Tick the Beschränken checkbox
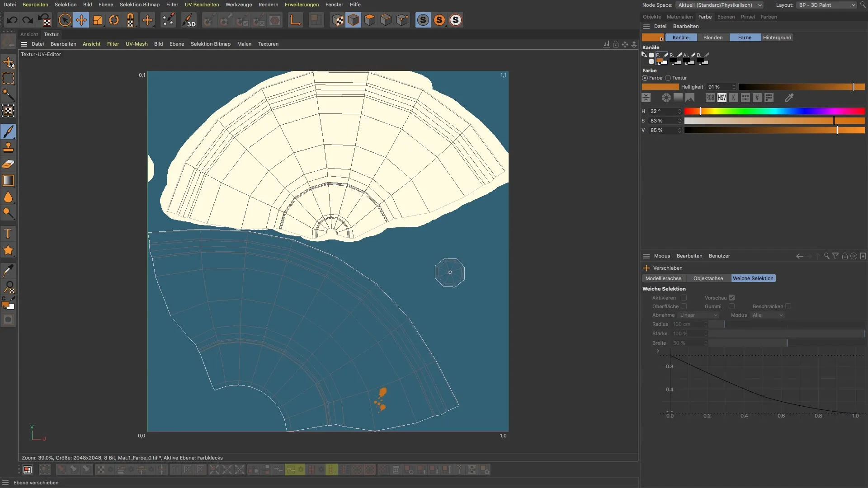This screenshot has width=868, height=488. click(x=788, y=306)
